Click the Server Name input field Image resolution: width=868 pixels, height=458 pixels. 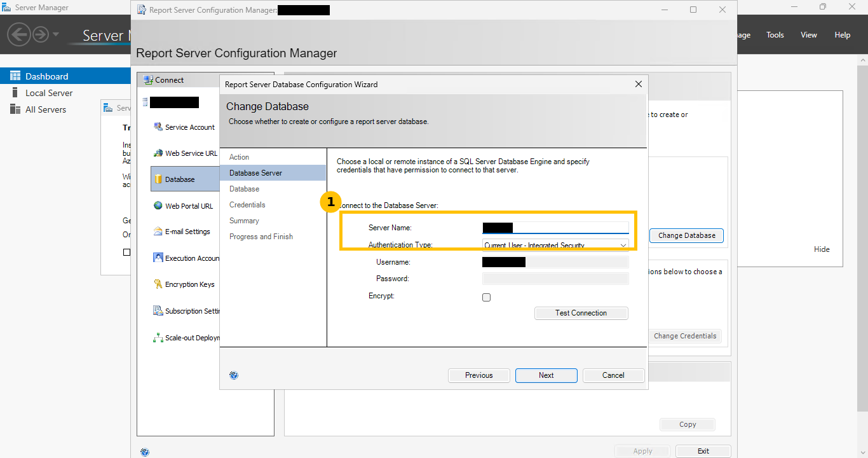pyautogui.click(x=555, y=228)
